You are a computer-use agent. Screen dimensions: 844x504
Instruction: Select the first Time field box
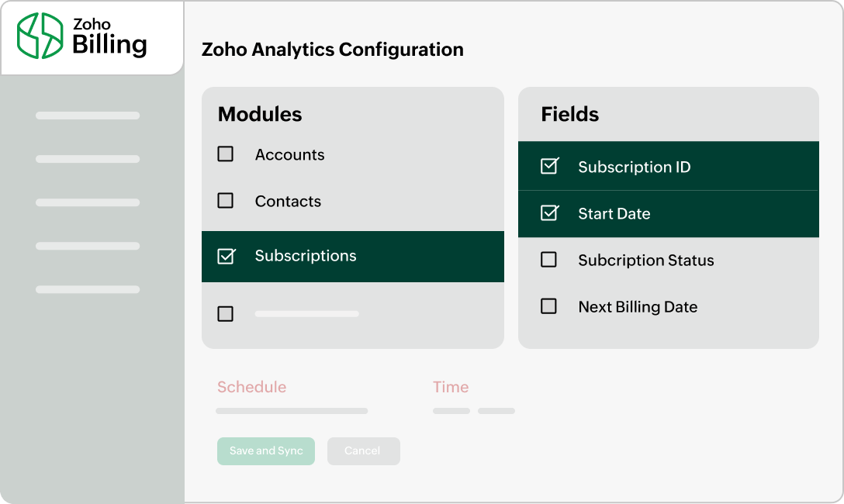[x=451, y=411]
